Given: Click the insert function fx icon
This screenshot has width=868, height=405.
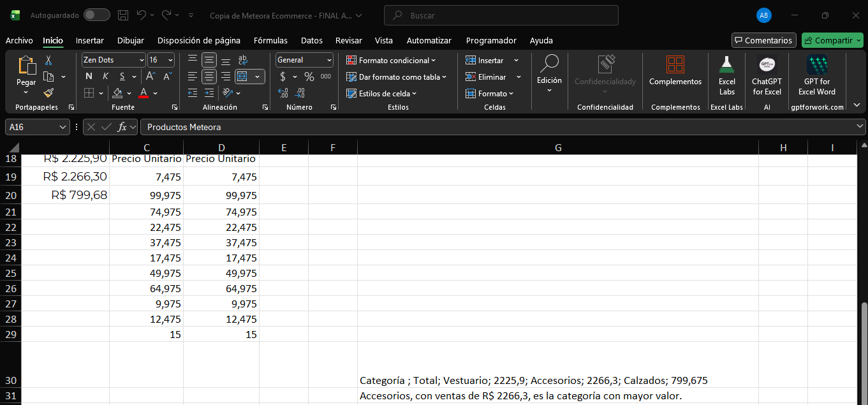Looking at the screenshot, I should point(122,127).
